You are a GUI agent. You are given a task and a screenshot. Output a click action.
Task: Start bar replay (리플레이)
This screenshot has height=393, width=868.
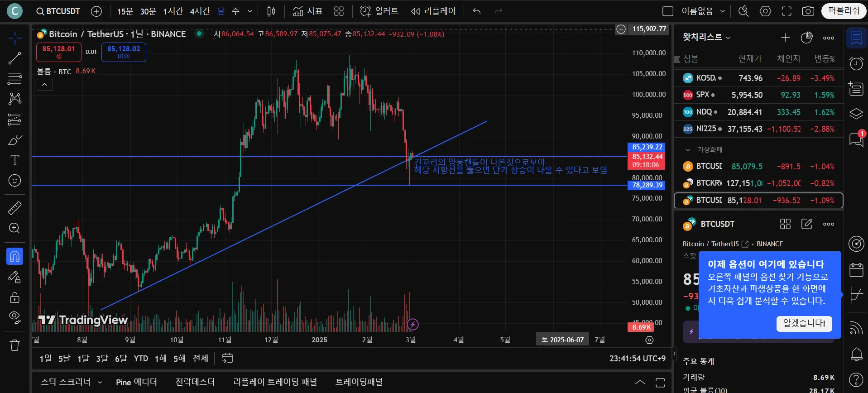point(433,11)
